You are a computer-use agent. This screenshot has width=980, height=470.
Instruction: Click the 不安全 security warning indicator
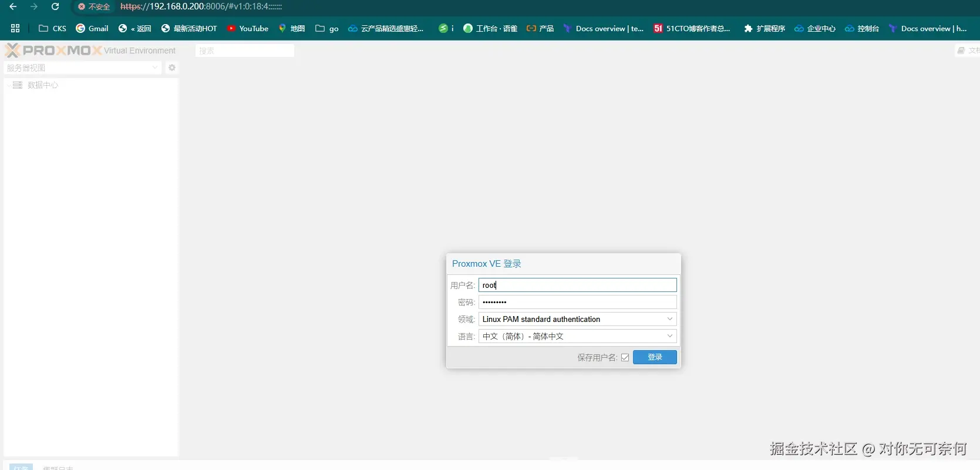[94, 6]
